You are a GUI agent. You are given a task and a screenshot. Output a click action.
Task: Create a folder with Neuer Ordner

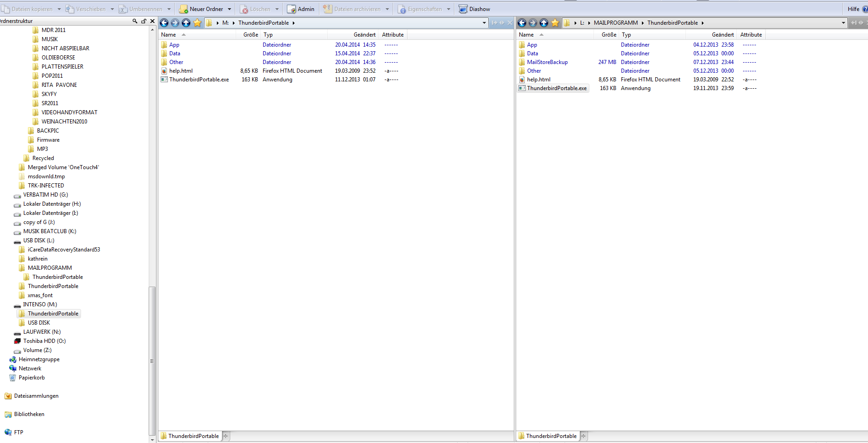coord(201,9)
